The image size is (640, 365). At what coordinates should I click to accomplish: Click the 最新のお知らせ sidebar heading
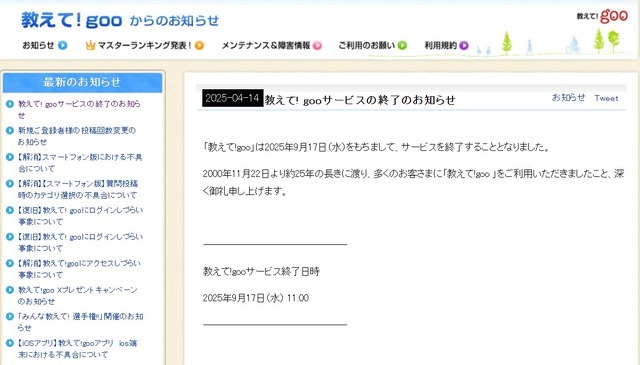(82, 82)
